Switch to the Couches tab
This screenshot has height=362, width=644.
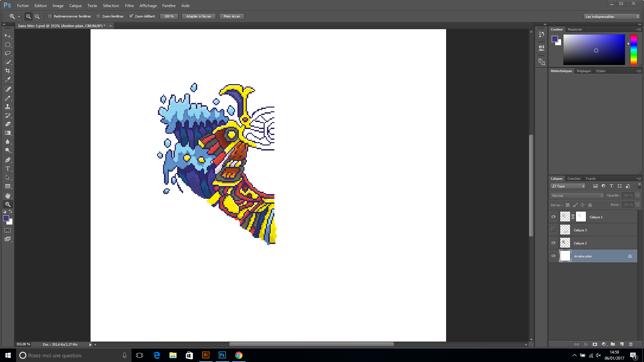(x=574, y=179)
